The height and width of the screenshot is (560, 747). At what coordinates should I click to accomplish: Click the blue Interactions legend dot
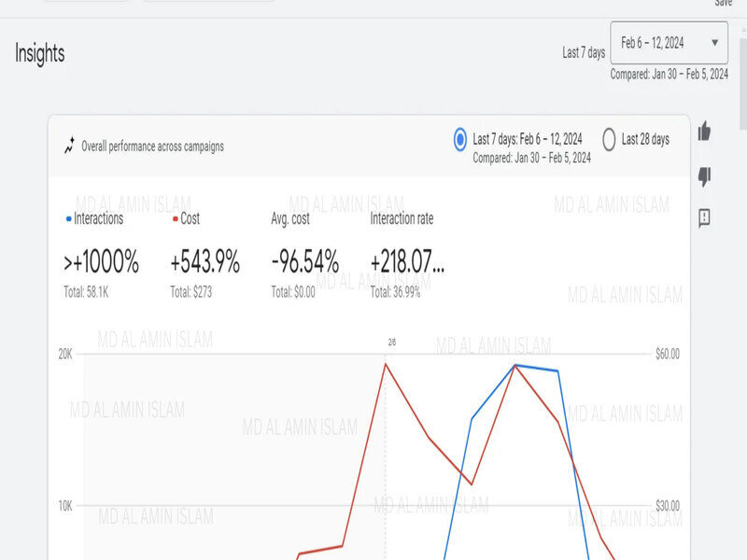(x=68, y=219)
